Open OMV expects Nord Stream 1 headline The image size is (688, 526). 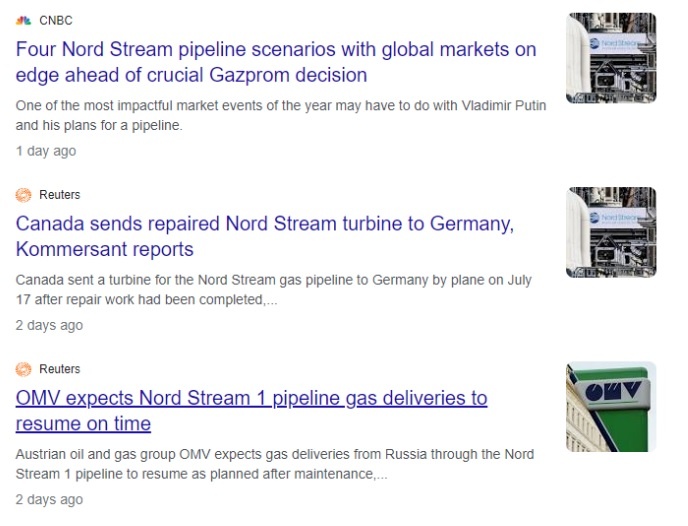[x=251, y=411]
